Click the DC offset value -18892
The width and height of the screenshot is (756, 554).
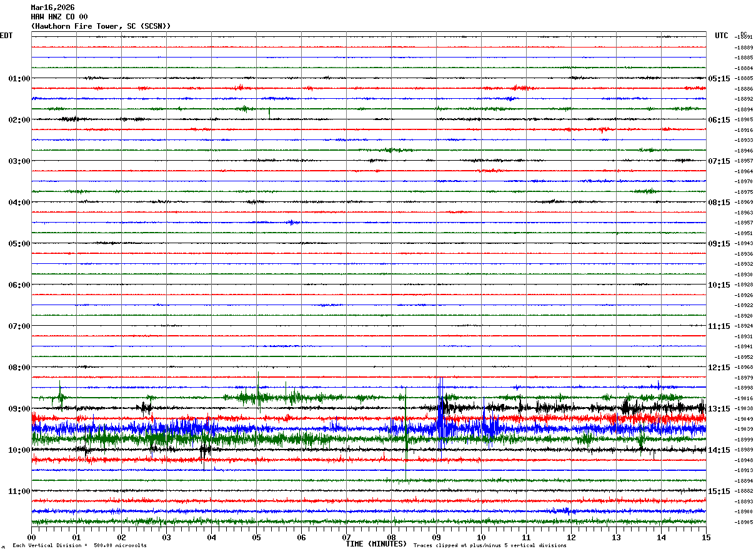744,99
